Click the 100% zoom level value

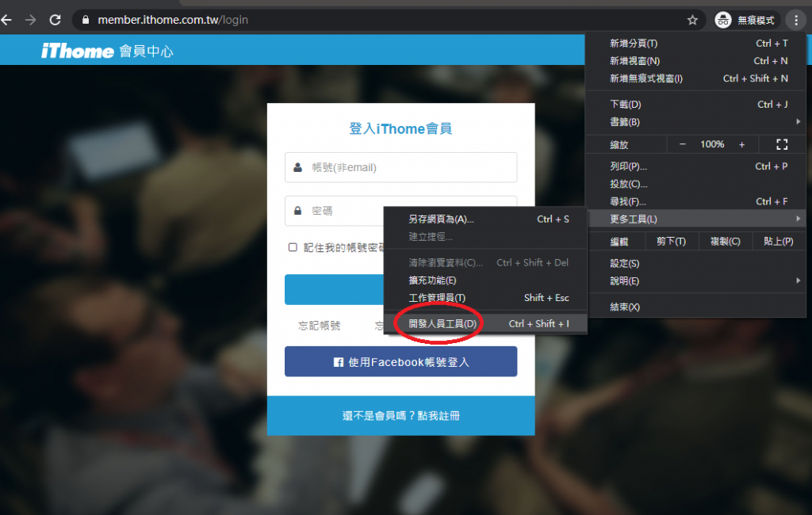[712, 144]
